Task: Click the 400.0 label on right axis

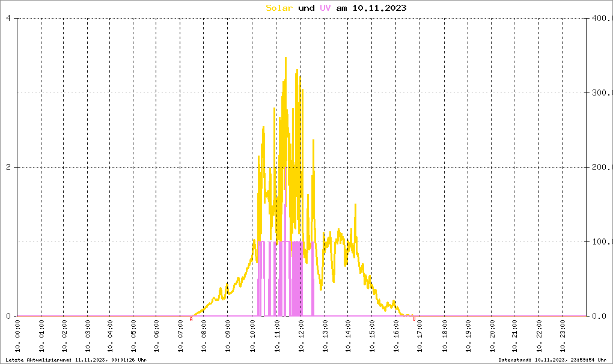Action: (x=601, y=19)
